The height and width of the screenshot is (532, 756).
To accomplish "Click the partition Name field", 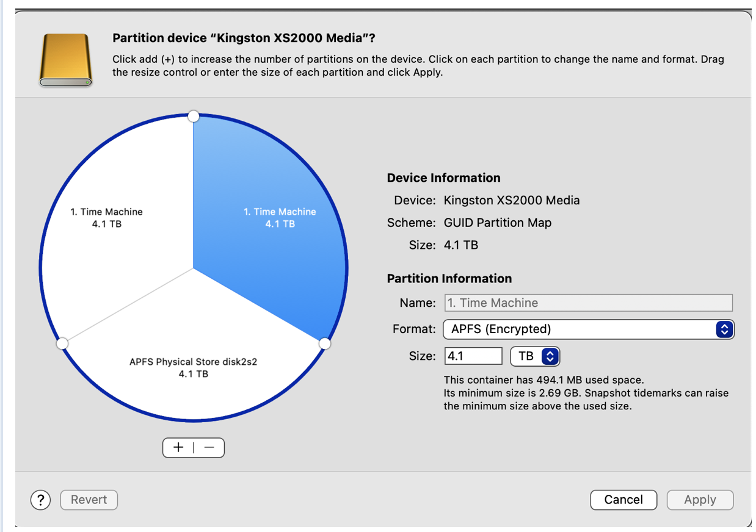I will (588, 303).
